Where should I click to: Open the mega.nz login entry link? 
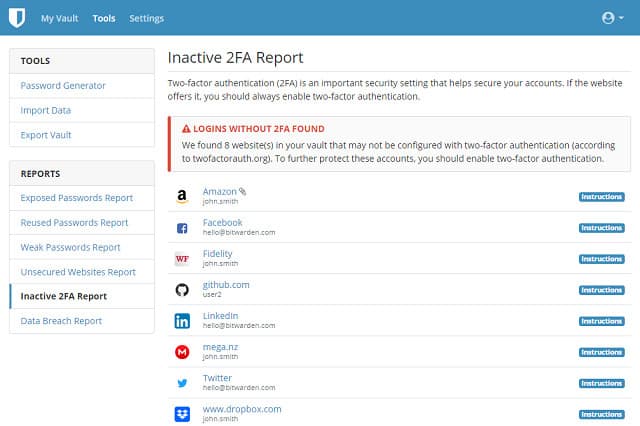pos(220,347)
